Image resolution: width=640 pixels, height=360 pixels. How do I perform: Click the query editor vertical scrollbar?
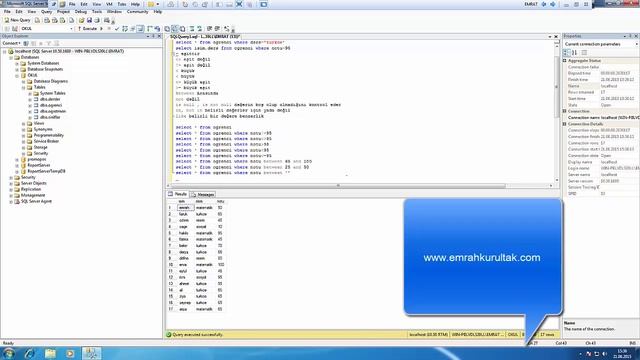tap(556, 87)
